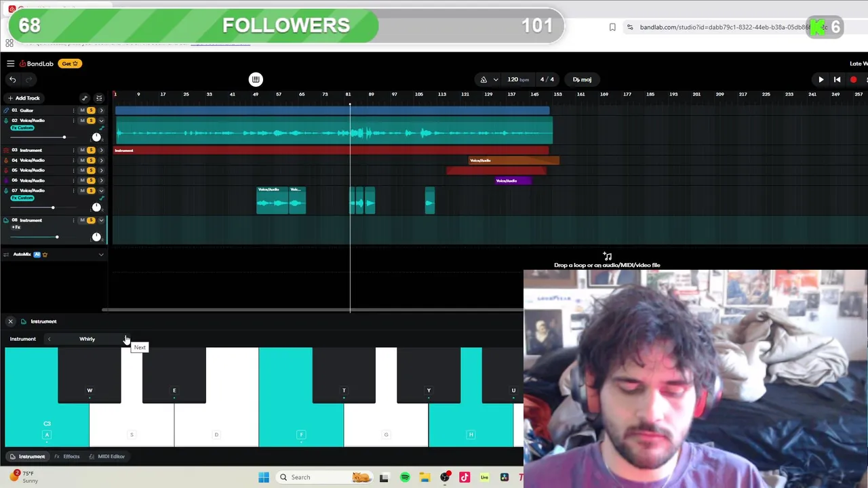Open Spotify from the taskbar
This screenshot has width=868, height=488.
405,477
